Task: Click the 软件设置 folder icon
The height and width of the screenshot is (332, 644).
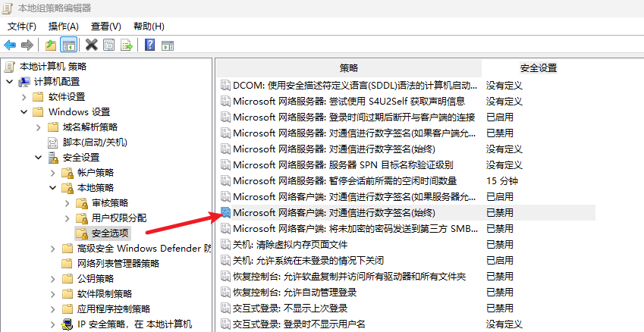Action: pos(38,97)
